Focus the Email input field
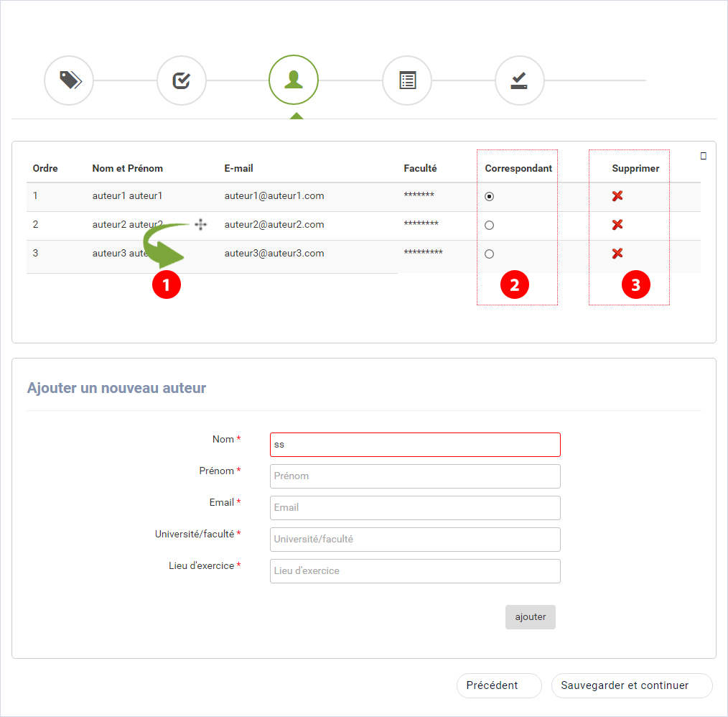This screenshot has height=717, width=728. tap(415, 508)
